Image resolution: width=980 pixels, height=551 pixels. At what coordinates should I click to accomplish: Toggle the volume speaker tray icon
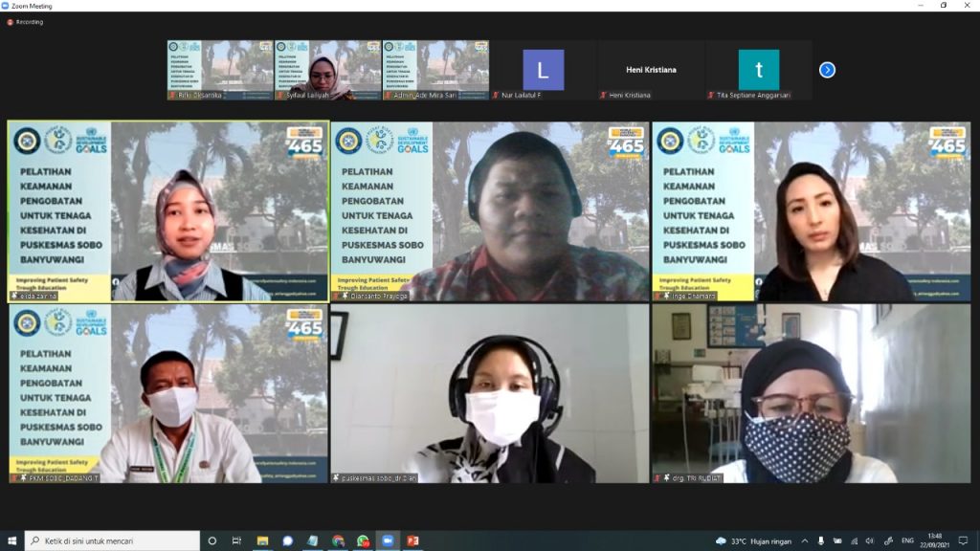pos(870,541)
